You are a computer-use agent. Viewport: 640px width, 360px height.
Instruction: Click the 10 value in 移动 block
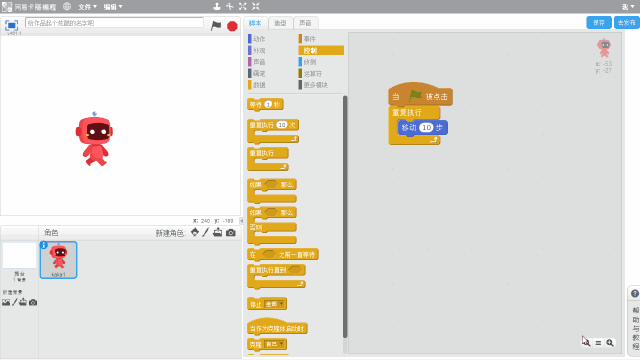pos(426,127)
